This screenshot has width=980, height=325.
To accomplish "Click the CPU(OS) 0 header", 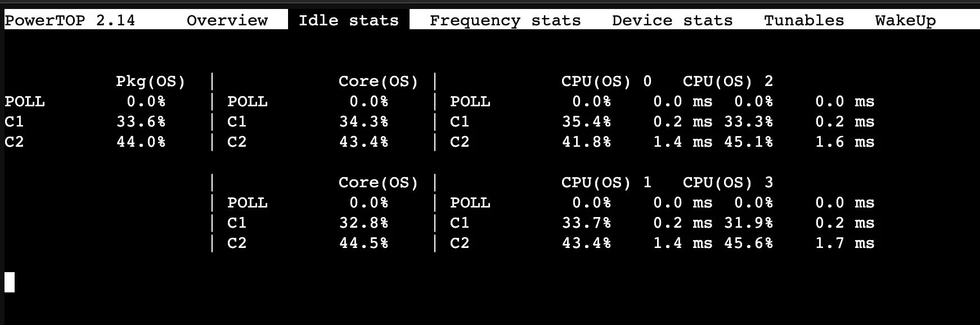I will click(x=605, y=81).
